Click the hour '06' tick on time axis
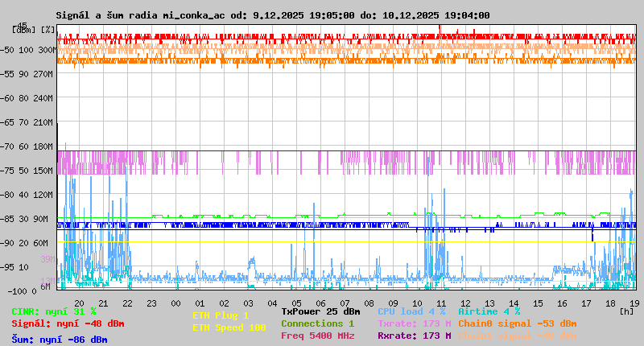The height and width of the screenshot is (346, 644). [320, 303]
